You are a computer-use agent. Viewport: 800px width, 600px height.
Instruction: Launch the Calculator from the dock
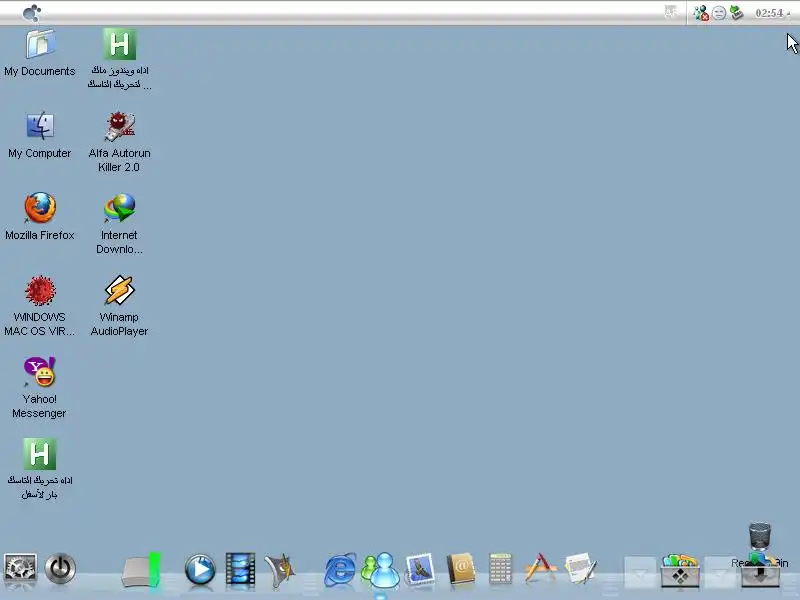click(x=500, y=568)
